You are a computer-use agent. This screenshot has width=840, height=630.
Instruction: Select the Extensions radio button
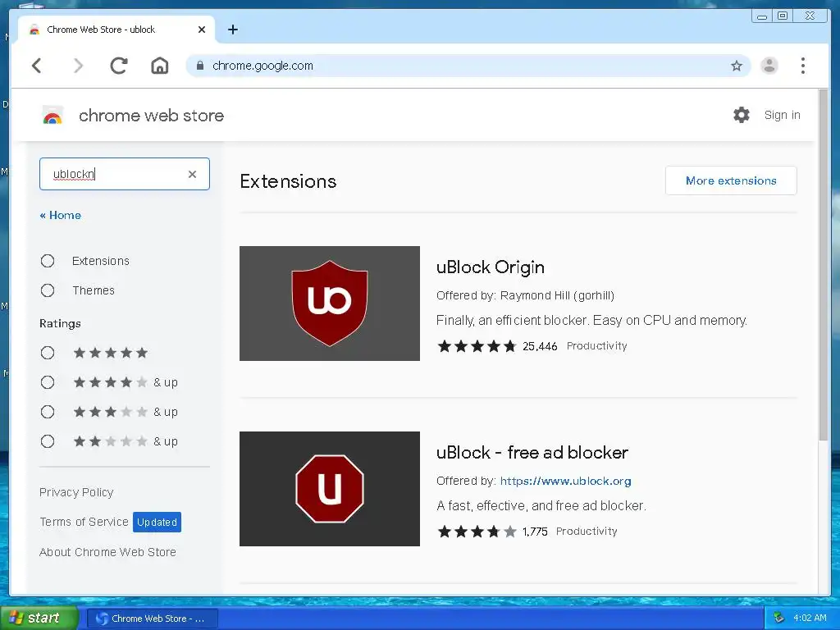(48, 261)
